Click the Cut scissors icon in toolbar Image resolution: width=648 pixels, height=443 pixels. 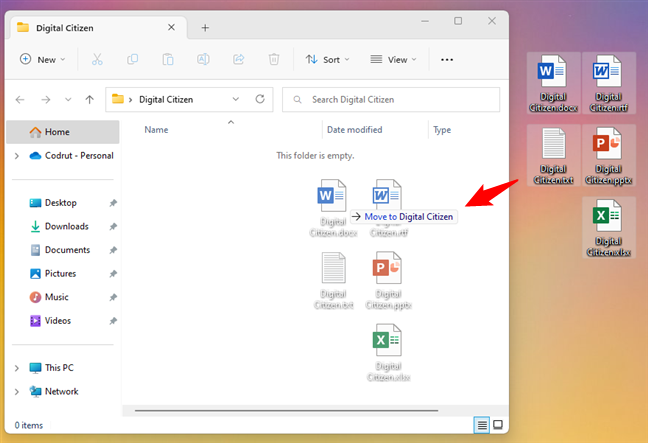tap(97, 60)
